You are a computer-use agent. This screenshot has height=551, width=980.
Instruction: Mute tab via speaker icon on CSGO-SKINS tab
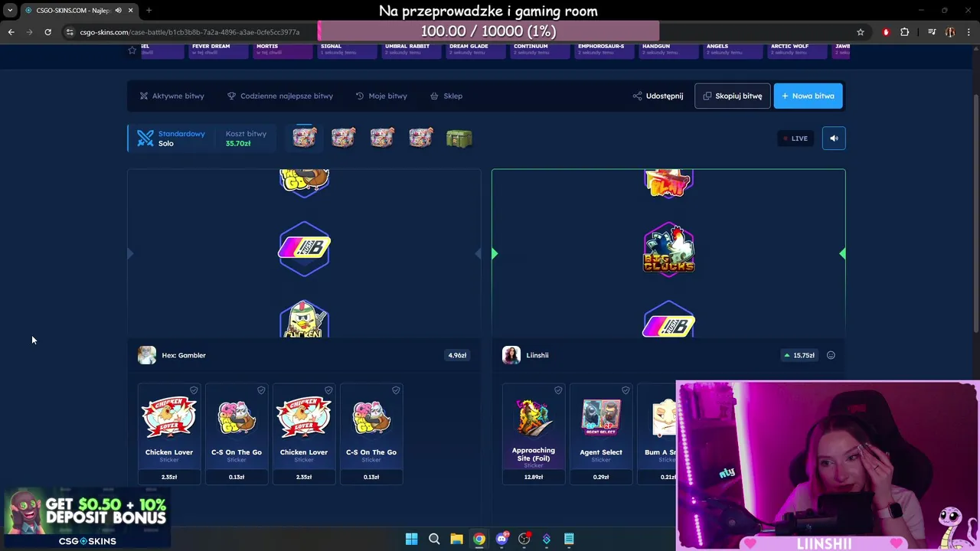click(x=118, y=10)
